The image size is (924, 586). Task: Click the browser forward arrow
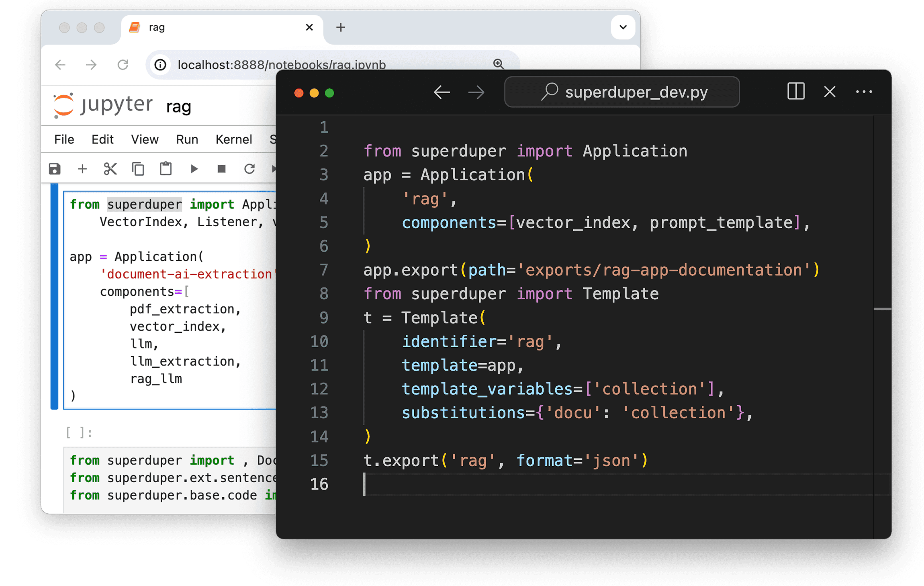[x=91, y=65]
